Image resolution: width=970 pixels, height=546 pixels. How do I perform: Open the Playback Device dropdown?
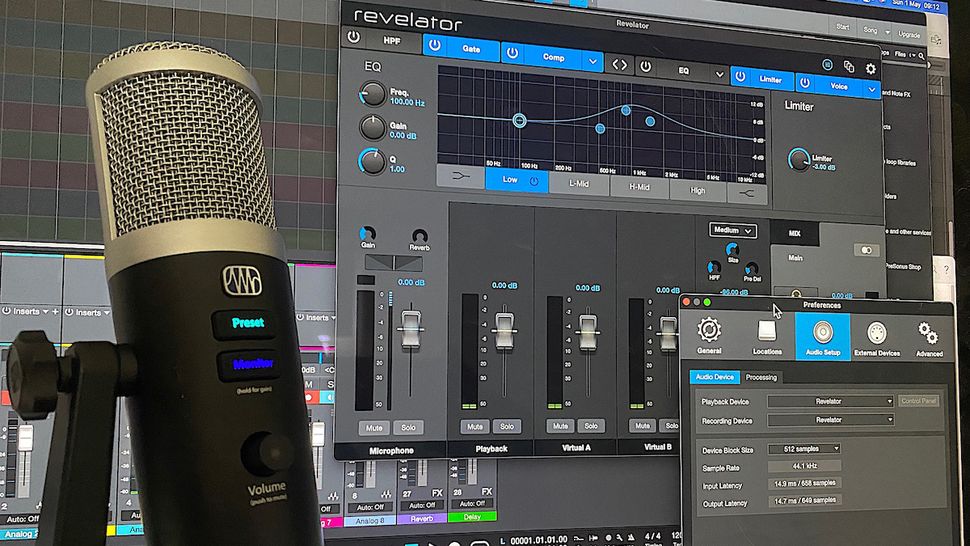pos(831,401)
